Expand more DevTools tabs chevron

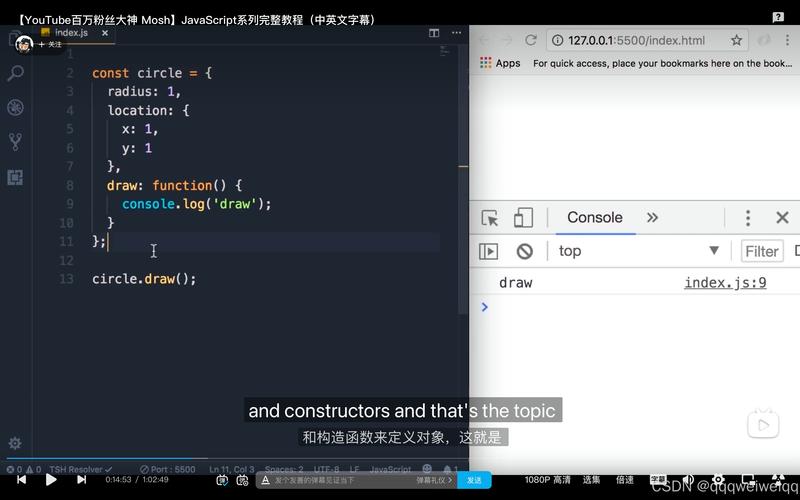tap(652, 218)
